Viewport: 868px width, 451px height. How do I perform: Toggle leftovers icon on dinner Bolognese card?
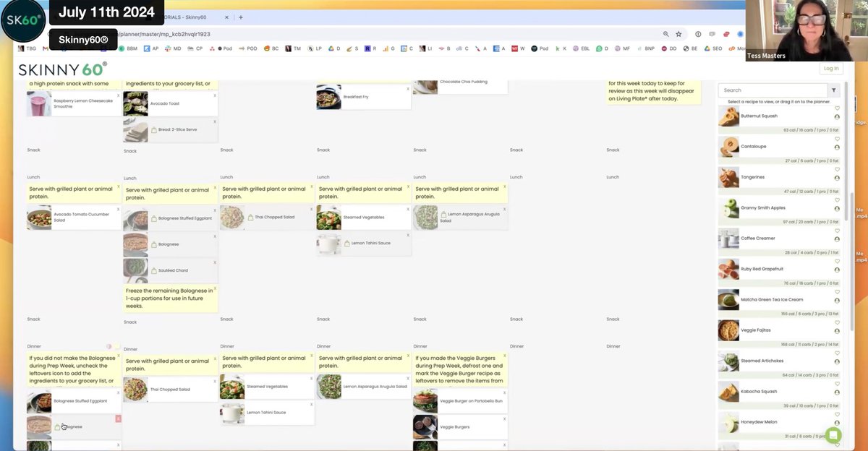(x=58, y=427)
